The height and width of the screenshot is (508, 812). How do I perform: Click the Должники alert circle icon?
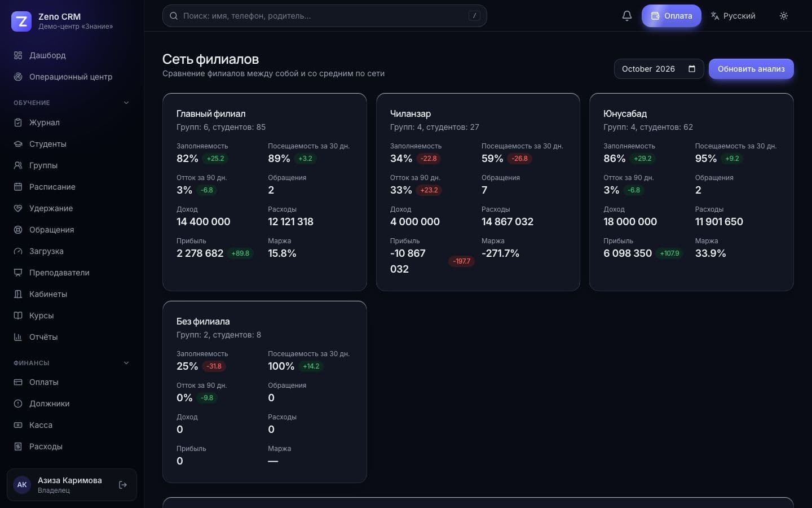18,404
